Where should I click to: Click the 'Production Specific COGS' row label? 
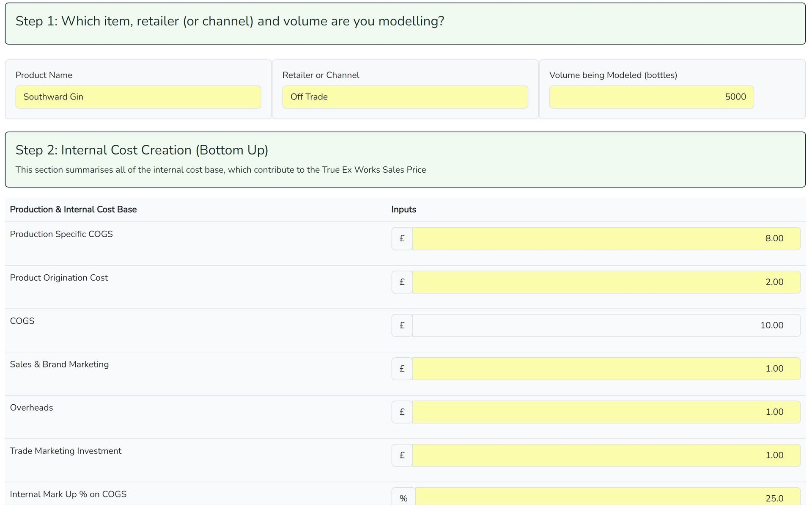click(61, 234)
